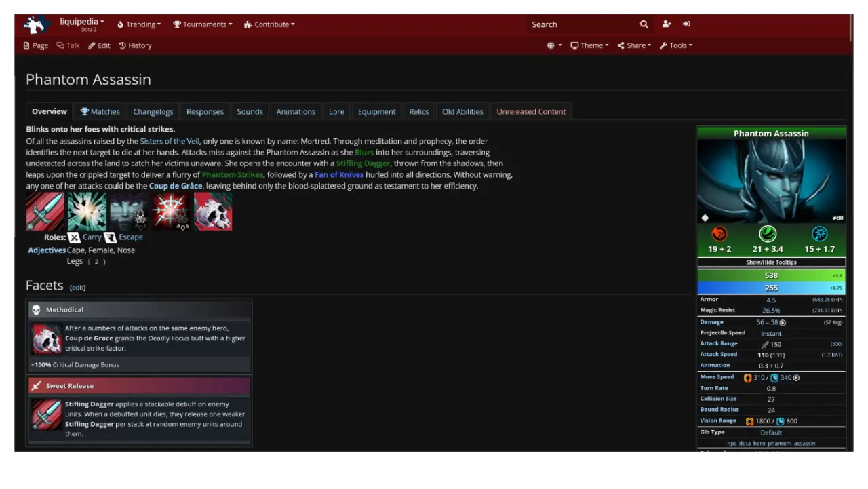Viewport: 868px width, 489px height.
Task: Click the Coup de Grace icon in Methodical facet
Action: pyautogui.click(x=47, y=338)
